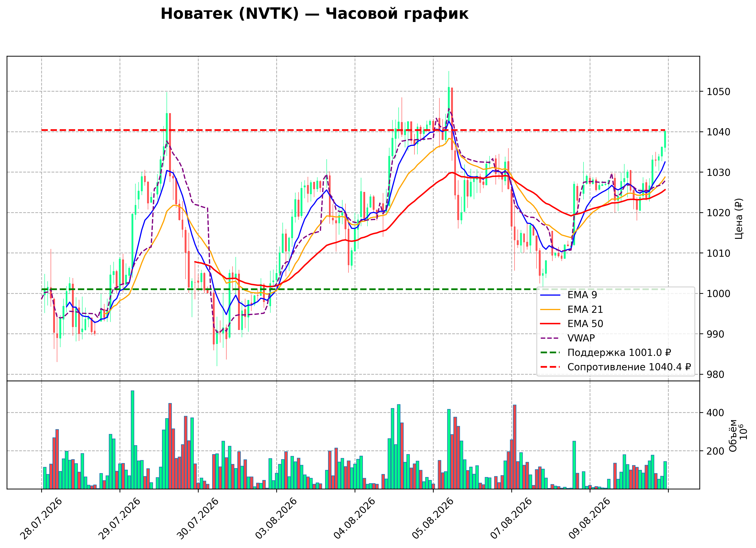This screenshot has height=548, width=756.
Task: Click the 1030 price axis tick
Action: (718, 173)
